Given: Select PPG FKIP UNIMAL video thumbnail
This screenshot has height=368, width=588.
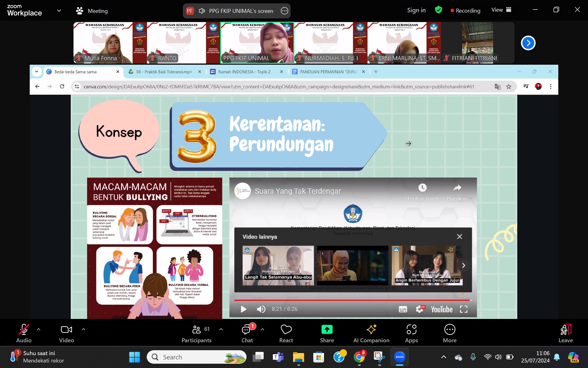Looking at the screenshot, I should (257, 43).
